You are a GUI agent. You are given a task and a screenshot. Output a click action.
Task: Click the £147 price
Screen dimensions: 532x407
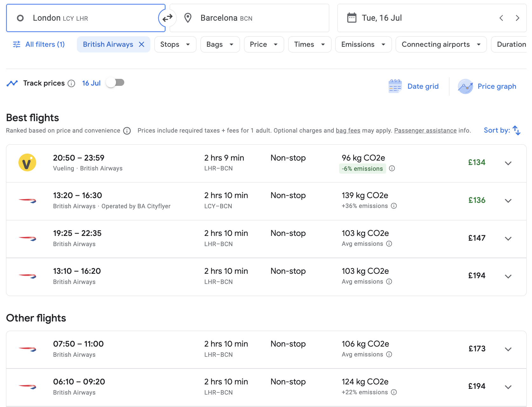pos(477,238)
